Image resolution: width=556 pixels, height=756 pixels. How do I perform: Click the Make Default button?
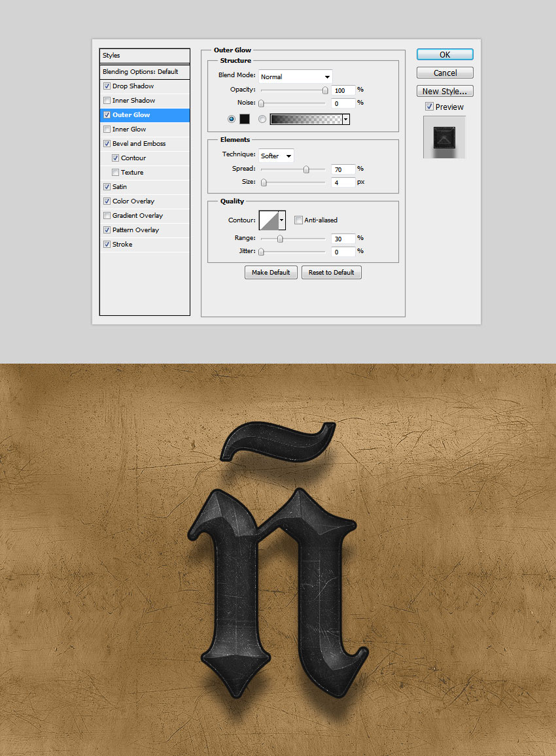coord(271,273)
